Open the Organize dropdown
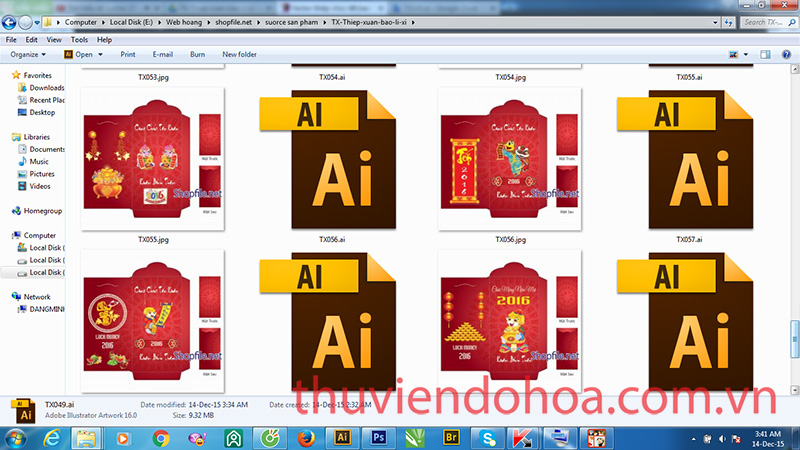This screenshot has height=450, width=800. [28, 55]
